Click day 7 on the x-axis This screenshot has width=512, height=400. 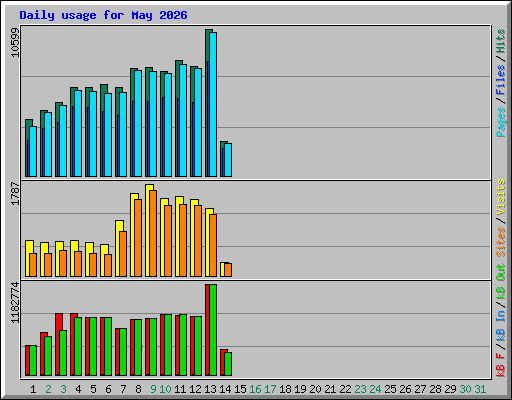pos(123,389)
